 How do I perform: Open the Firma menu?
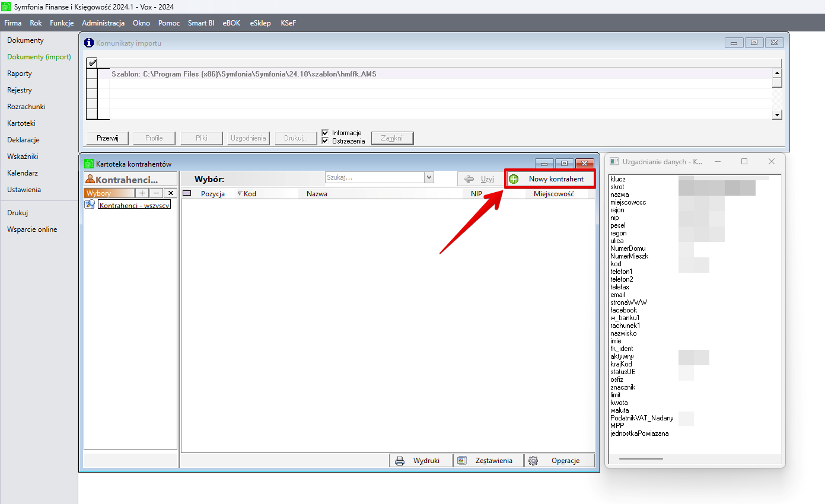[x=12, y=23]
